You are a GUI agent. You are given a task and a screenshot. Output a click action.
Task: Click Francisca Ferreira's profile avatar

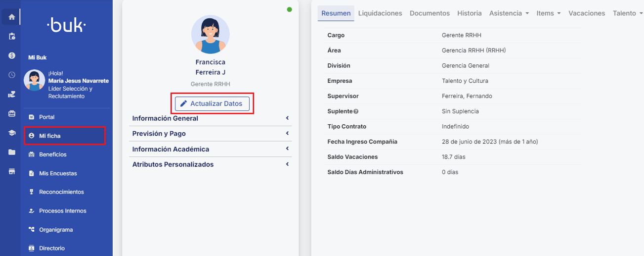[211, 35]
